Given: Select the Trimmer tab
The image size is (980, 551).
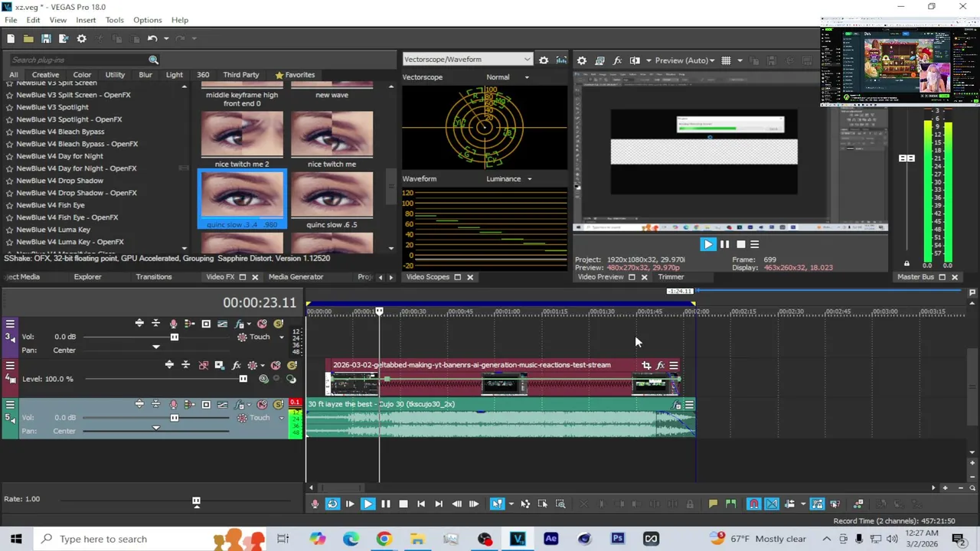Looking at the screenshot, I should pos(671,277).
